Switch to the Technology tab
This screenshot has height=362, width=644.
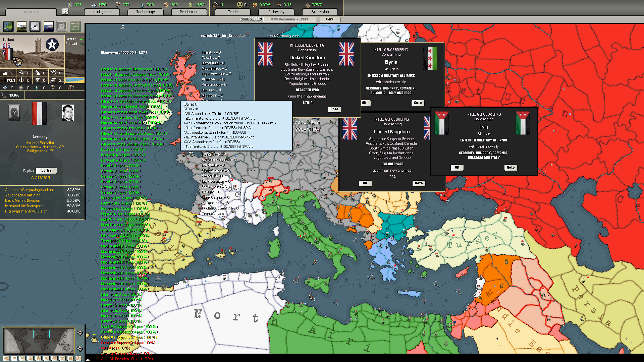(145, 12)
